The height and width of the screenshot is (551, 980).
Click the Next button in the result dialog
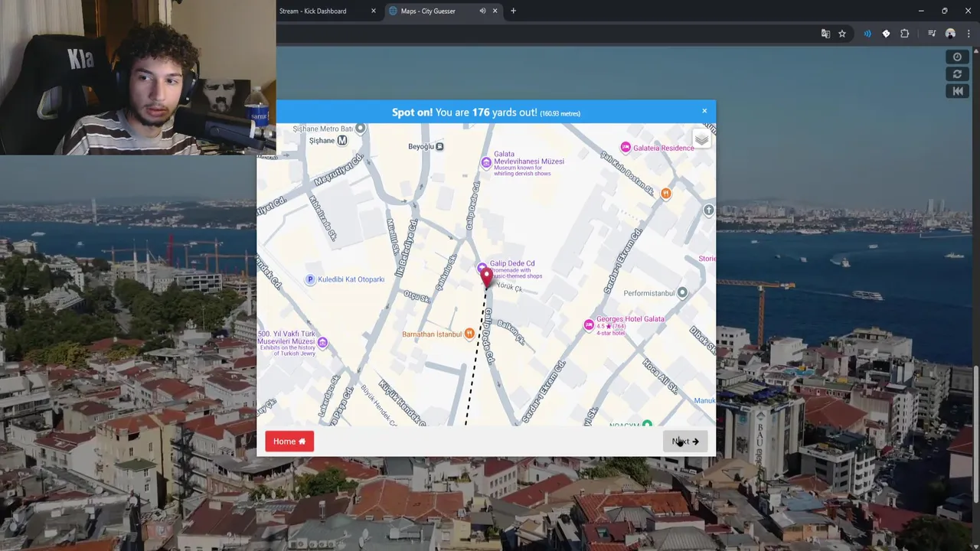click(685, 442)
